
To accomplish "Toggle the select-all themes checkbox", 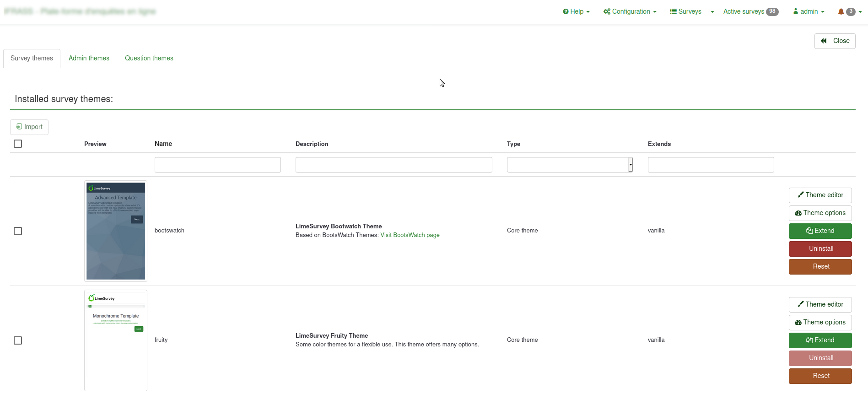I will click(x=18, y=144).
